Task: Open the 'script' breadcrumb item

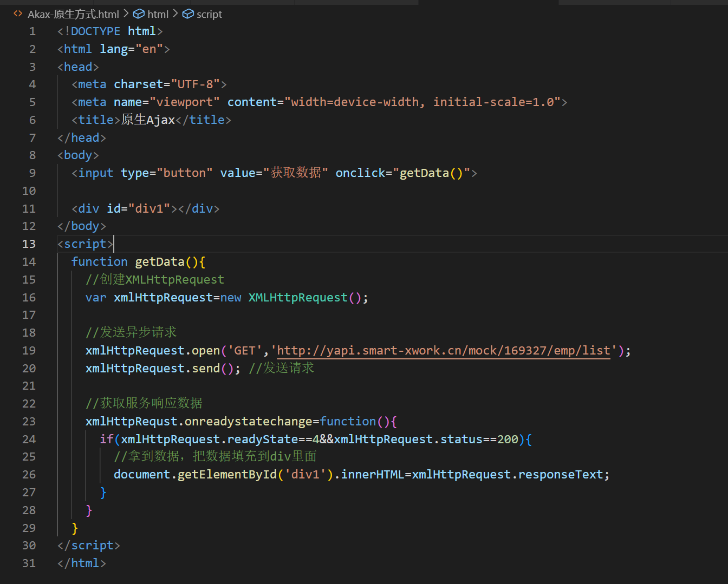Action: 209,14
